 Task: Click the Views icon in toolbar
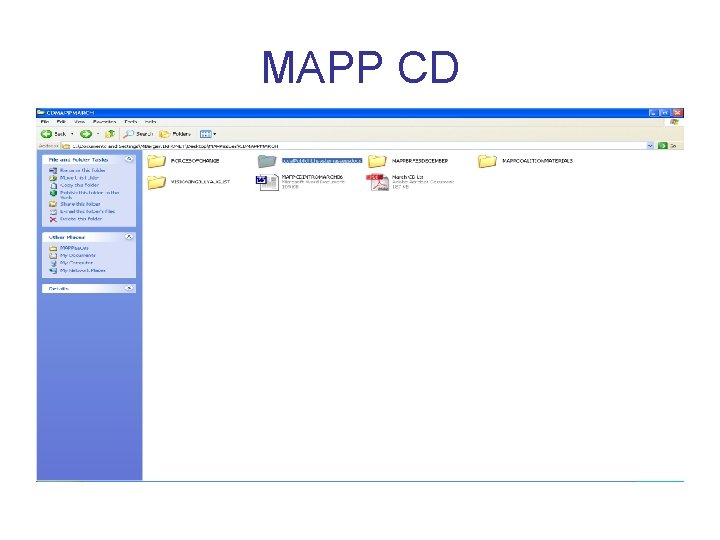click(x=205, y=134)
